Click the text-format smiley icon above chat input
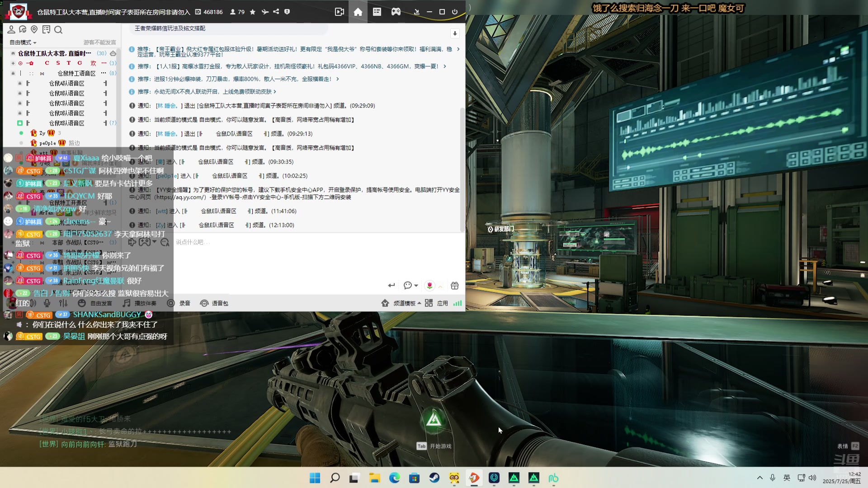Screen dimensions: 868x488 (165, 242)
